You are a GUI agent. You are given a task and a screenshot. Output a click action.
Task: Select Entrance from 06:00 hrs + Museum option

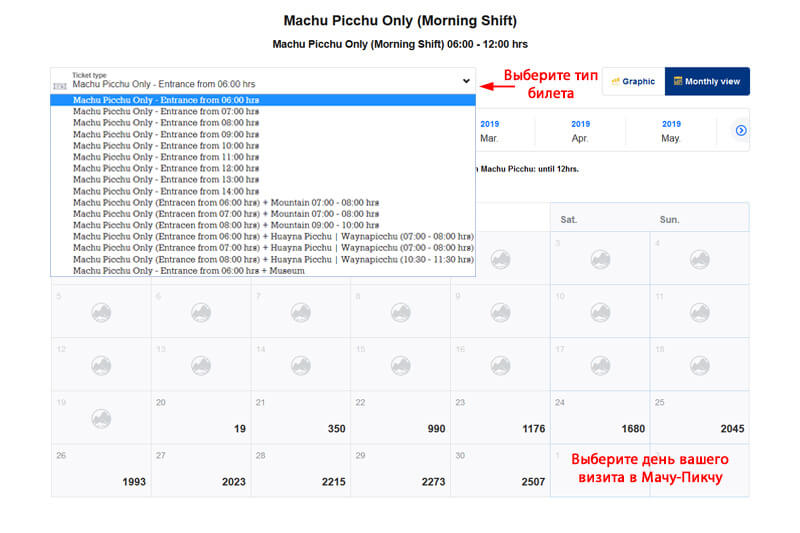coord(263,270)
